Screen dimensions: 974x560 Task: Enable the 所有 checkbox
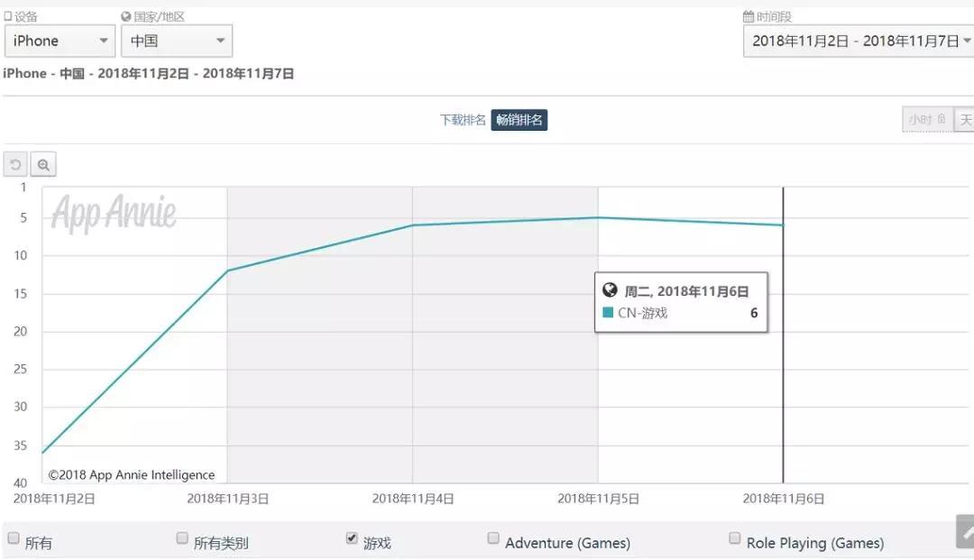click(14, 538)
